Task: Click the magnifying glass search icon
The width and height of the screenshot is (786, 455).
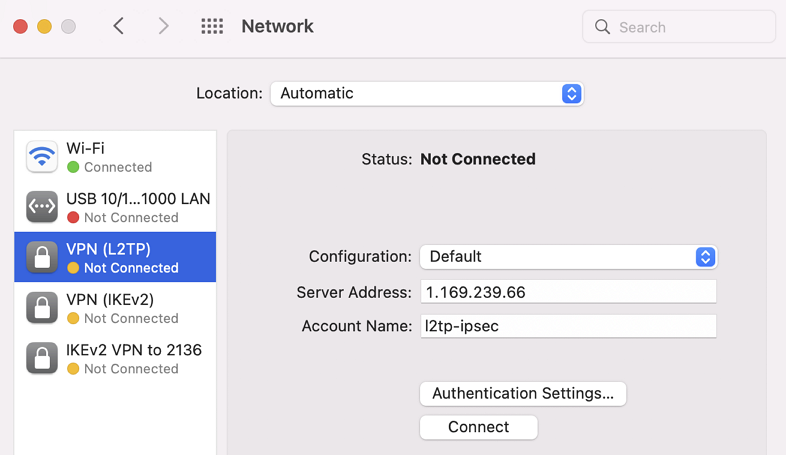Action: pyautogui.click(x=602, y=27)
